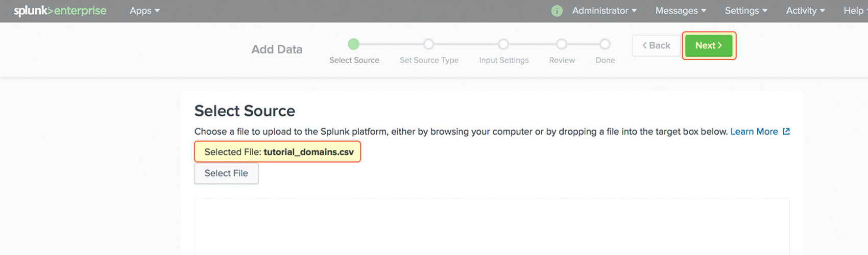868x255 pixels.
Task: Open the Help menu
Action: point(856,11)
